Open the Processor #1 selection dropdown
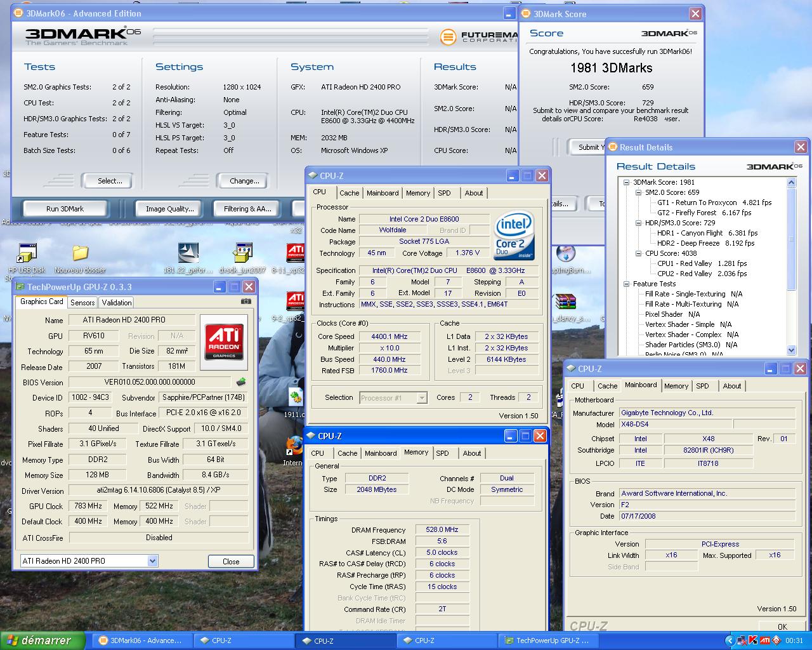Screen dimensions: 812x650 [422, 398]
